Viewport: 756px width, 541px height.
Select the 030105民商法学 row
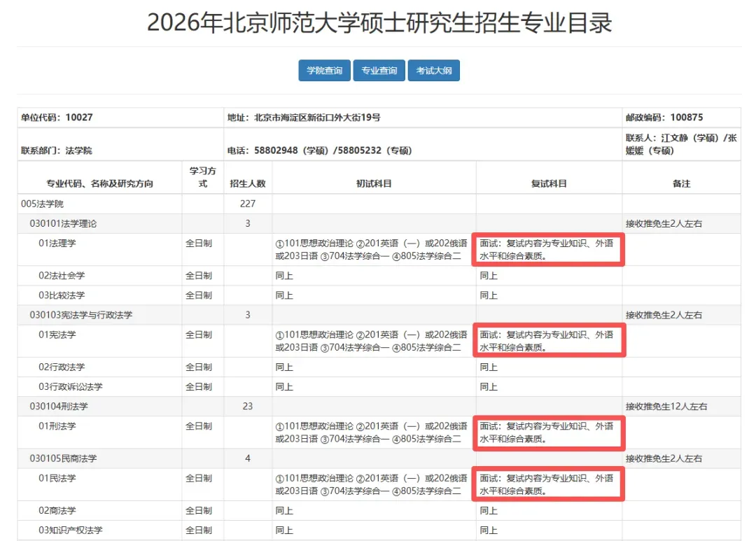point(379,458)
